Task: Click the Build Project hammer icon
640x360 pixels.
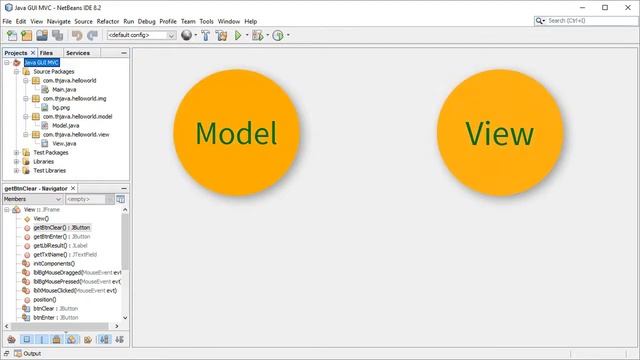Action: [206, 36]
